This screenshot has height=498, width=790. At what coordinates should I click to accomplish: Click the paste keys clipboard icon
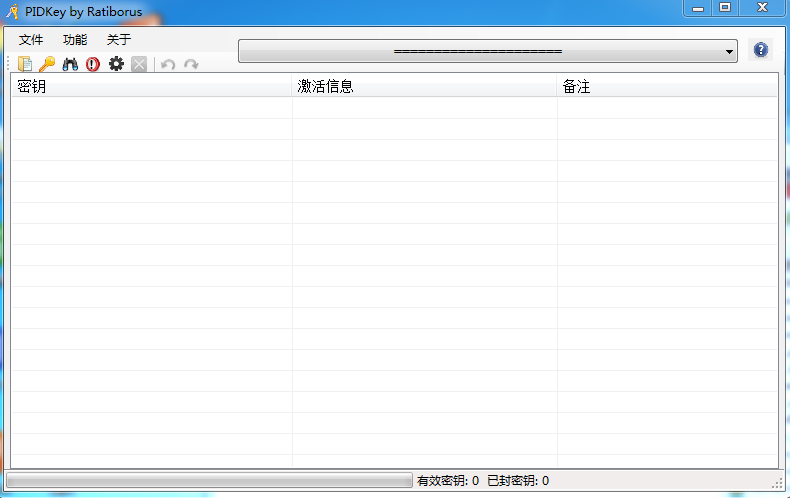click(x=25, y=64)
